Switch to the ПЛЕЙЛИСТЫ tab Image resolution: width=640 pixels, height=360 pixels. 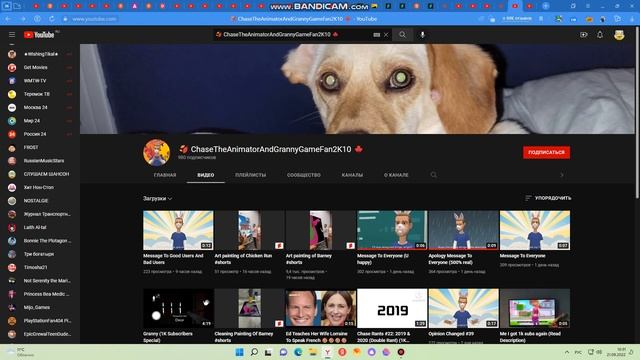(251, 175)
